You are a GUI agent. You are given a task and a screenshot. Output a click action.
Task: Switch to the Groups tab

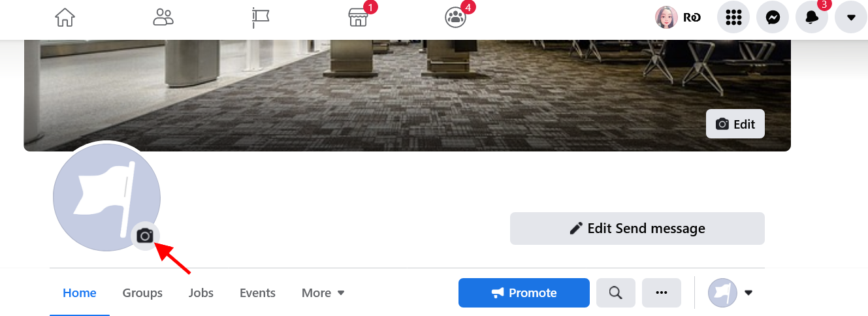pyautogui.click(x=142, y=293)
